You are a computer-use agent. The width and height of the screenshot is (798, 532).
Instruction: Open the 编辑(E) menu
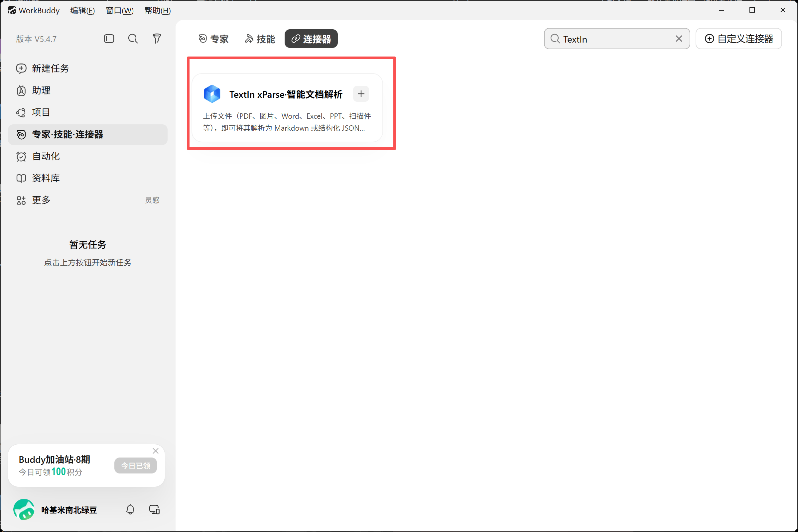tap(82, 11)
